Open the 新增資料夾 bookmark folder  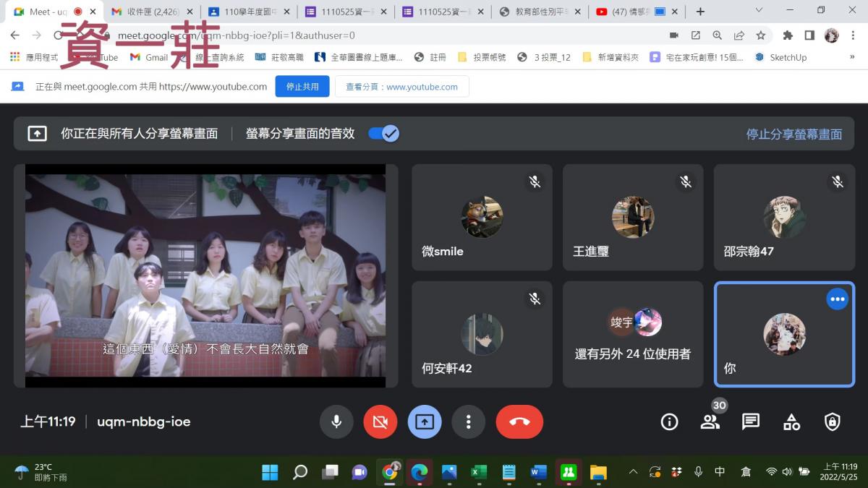(610, 57)
